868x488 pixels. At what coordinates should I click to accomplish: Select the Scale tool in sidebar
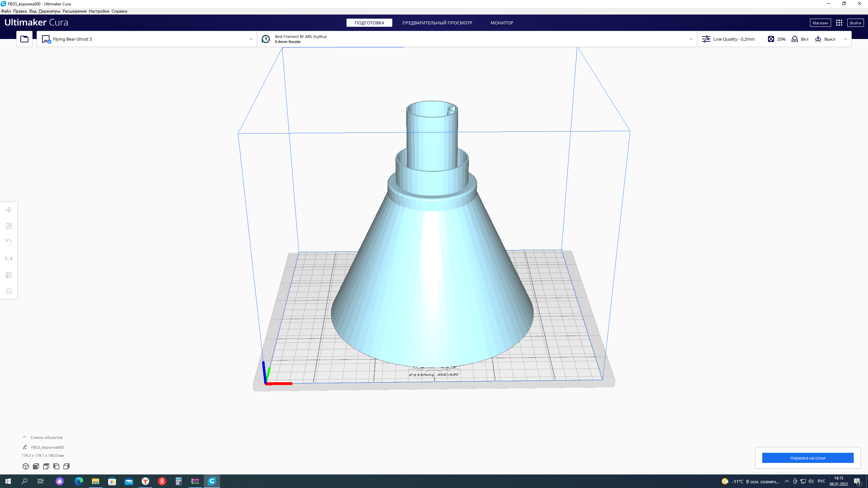tap(9, 226)
